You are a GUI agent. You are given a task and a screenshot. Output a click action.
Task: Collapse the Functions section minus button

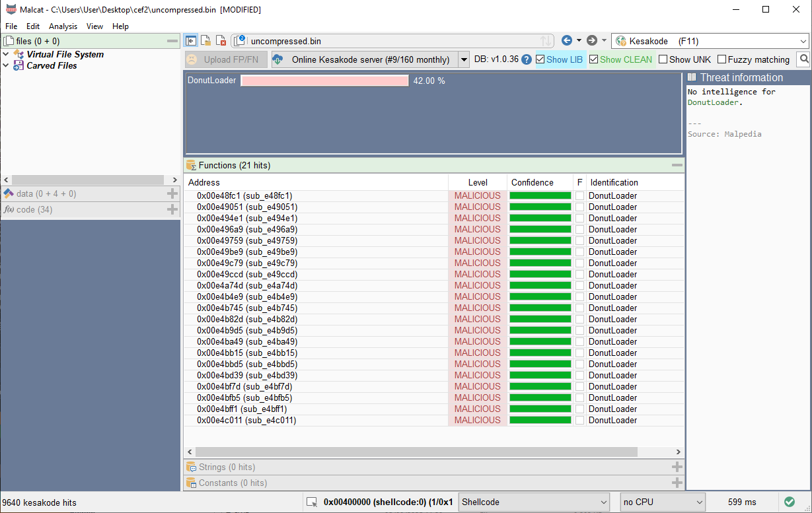click(x=677, y=165)
